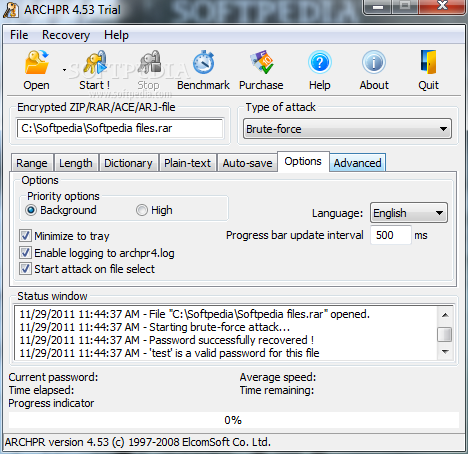The width and height of the screenshot is (468, 454).
Task: Switch to the Plain-text tab
Action: pos(187,163)
